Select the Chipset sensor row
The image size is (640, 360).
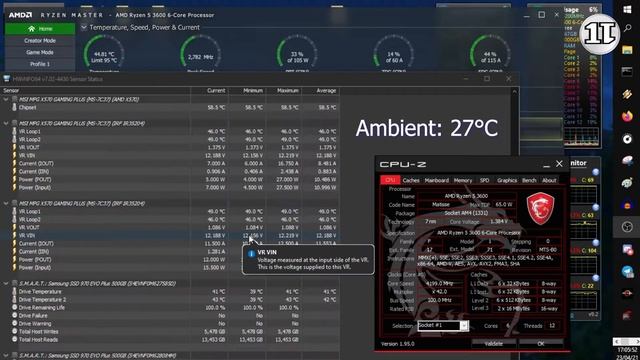point(169,107)
